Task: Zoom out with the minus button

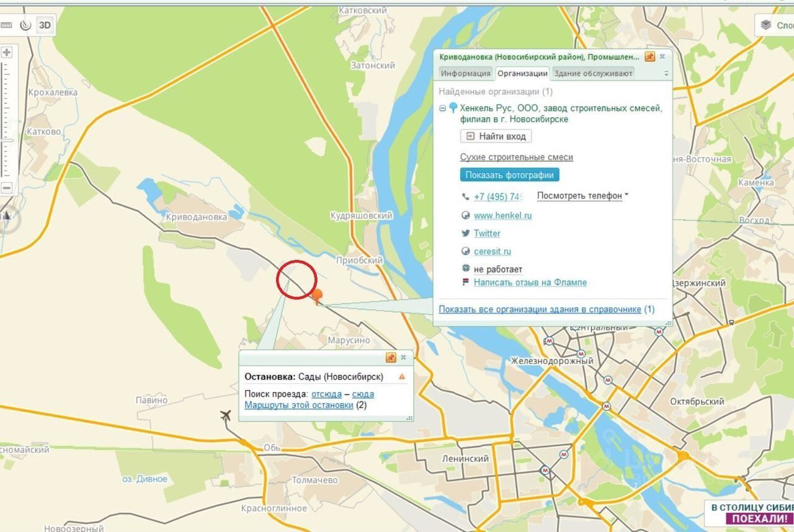Action: tap(7, 188)
